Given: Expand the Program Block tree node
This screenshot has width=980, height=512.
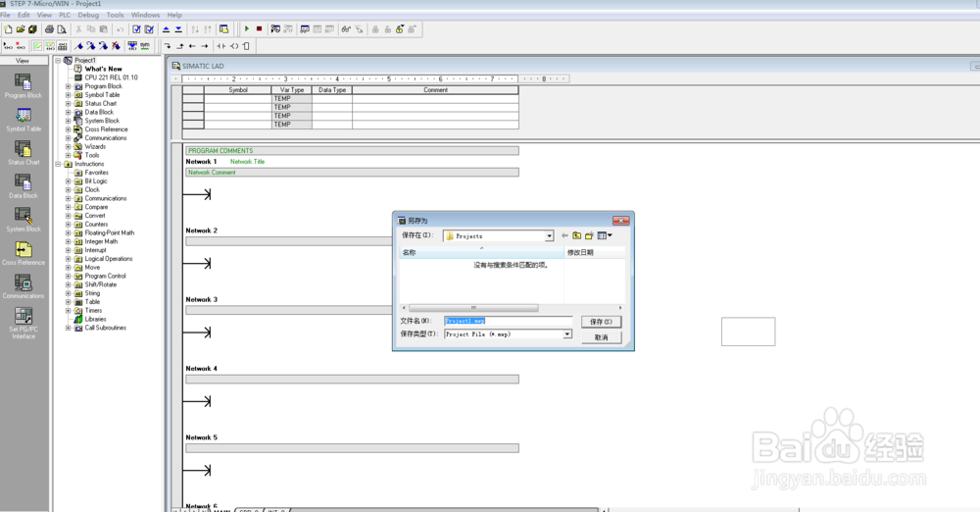Looking at the screenshot, I should 69,86.
